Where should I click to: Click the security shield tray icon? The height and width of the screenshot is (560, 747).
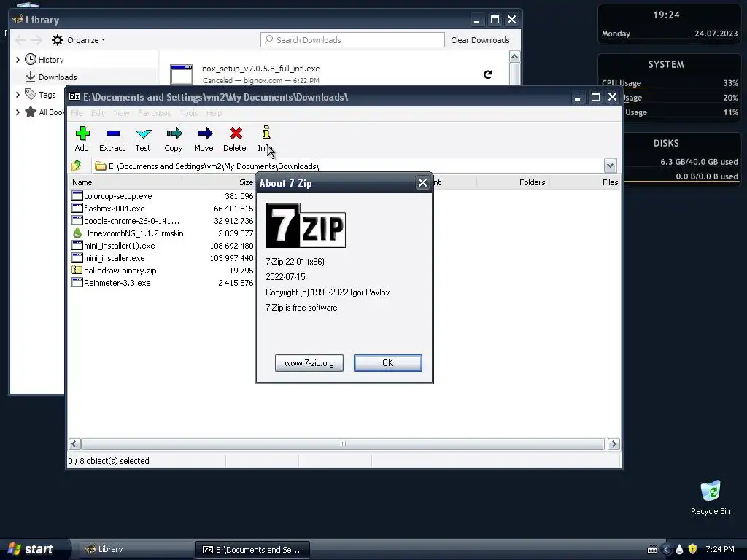pyautogui.click(x=693, y=549)
